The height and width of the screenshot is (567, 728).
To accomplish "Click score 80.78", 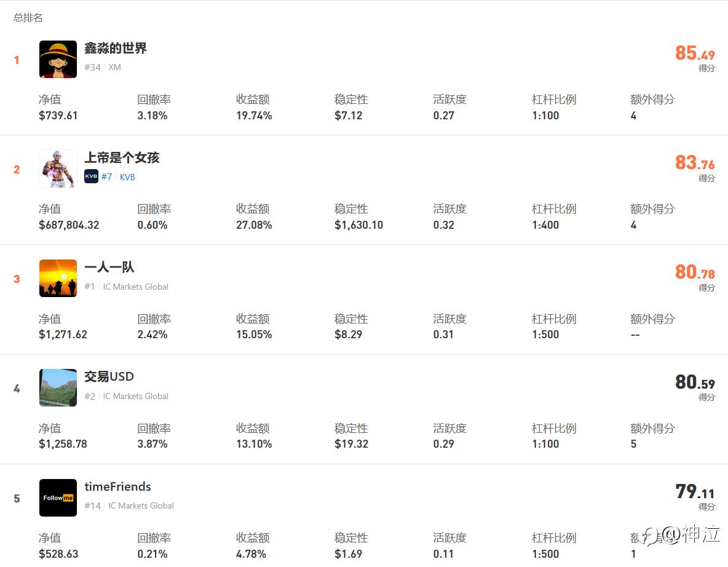I will pos(695,272).
